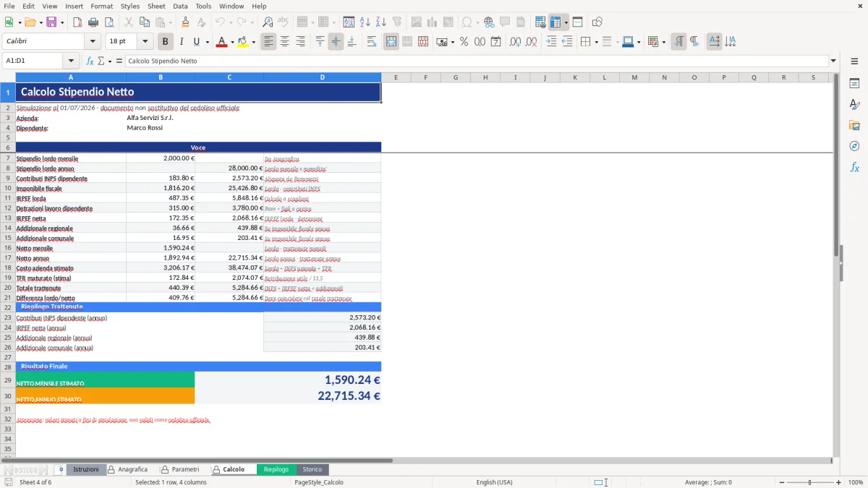Toggle Merge and Center Cells
868x488 pixels.
391,42
